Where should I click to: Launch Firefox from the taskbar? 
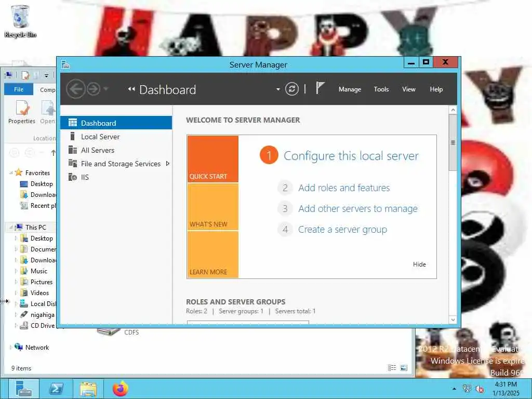[x=120, y=388]
